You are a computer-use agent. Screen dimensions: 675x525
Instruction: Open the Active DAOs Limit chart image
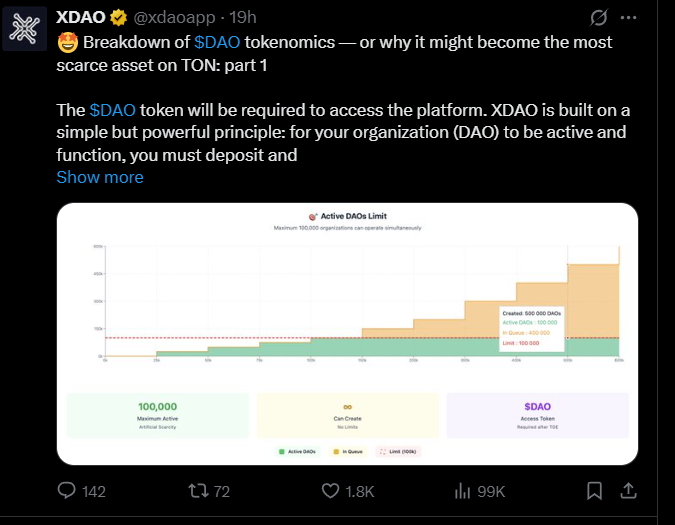[x=347, y=334]
